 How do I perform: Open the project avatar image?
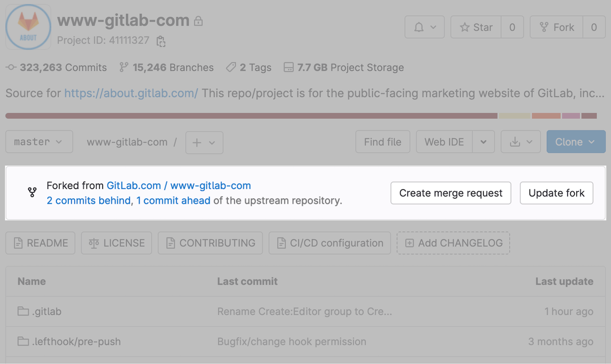pos(28,27)
